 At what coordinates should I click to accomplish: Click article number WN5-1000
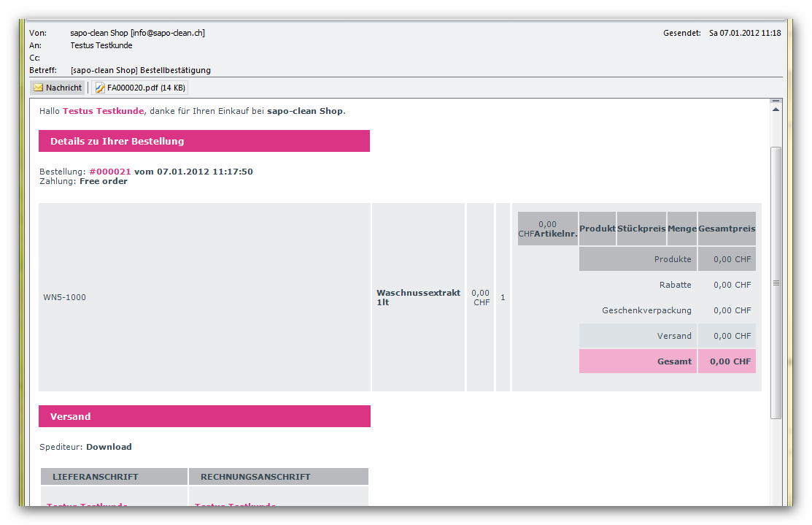(x=65, y=297)
